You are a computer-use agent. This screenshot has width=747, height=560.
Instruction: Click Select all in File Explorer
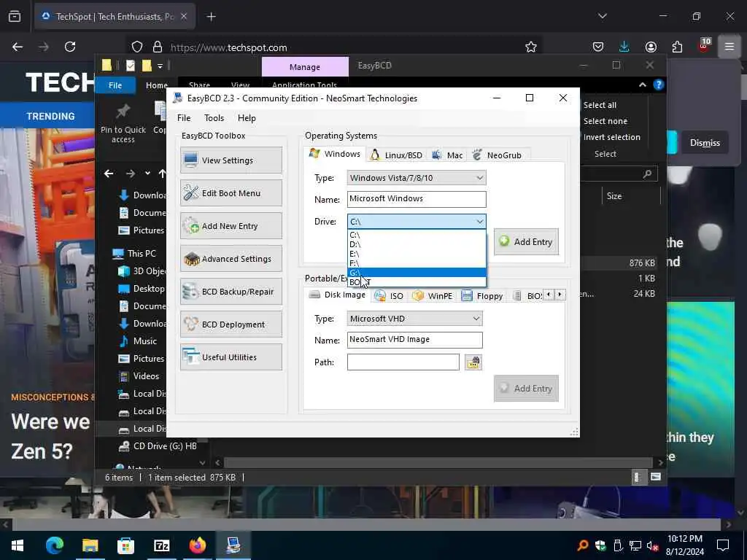600,105
